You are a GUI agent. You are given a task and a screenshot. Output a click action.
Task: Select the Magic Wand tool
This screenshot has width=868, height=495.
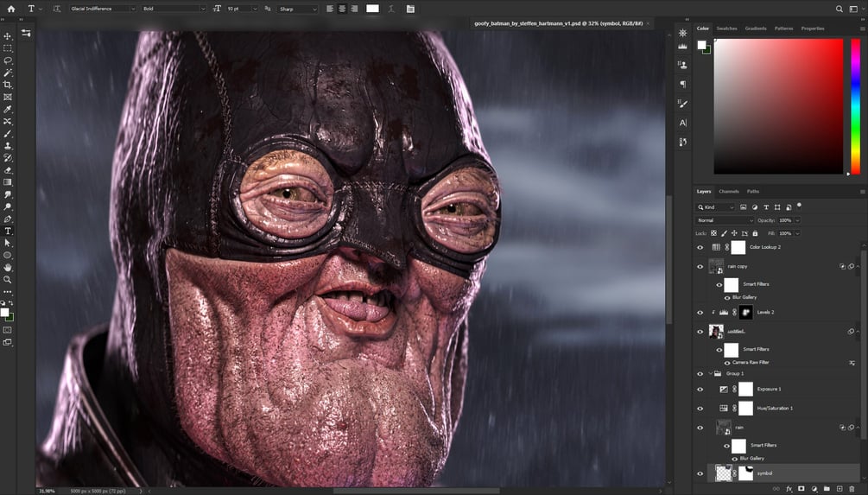(x=8, y=73)
